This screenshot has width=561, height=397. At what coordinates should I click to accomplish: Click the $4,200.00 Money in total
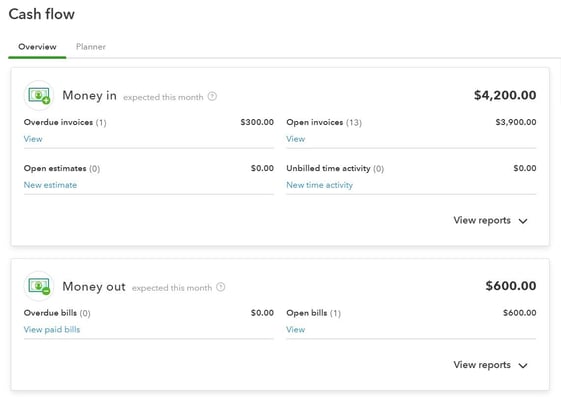click(x=505, y=95)
